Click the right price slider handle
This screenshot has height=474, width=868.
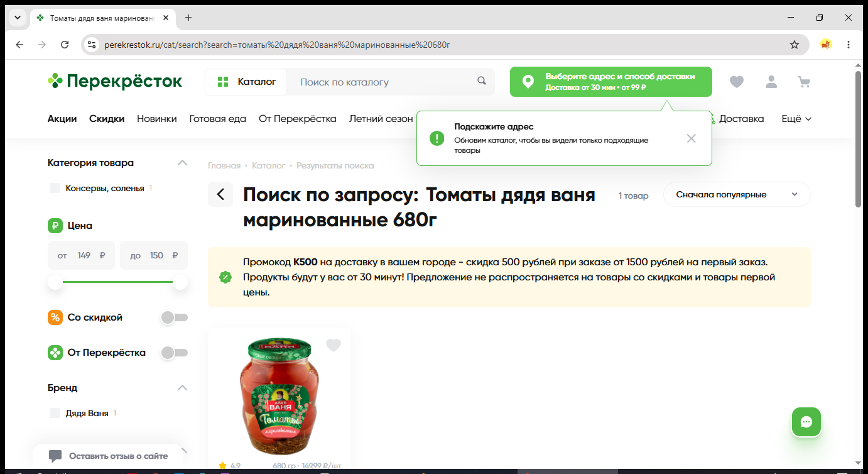tap(180, 282)
